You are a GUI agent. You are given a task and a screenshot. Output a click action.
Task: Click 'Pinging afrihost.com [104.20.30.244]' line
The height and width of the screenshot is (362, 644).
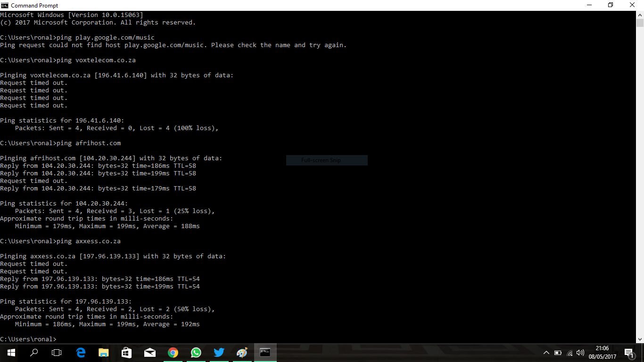point(111,158)
